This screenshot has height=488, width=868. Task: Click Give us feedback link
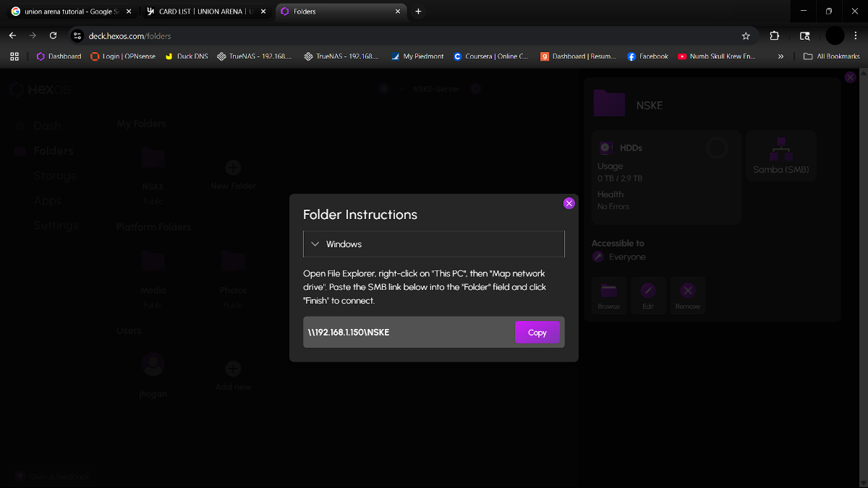pos(52,476)
